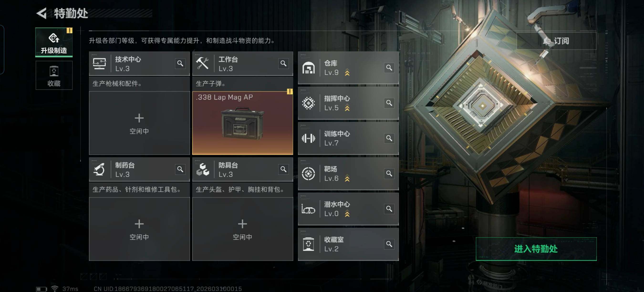Open magnifier details for 工作台
Image resolution: width=644 pixels, height=292 pixels.
(284, 63)
